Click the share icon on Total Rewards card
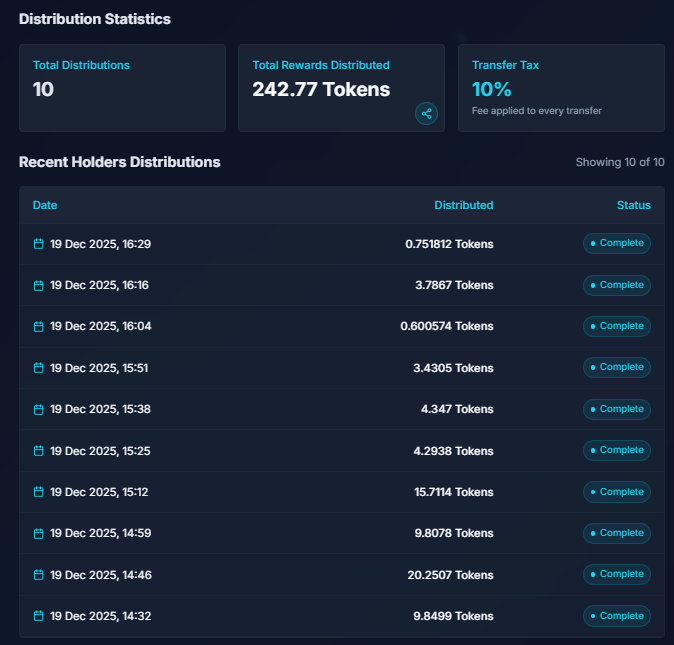The width and height of the screenshot is (674, 645). (x=426, y=114)
